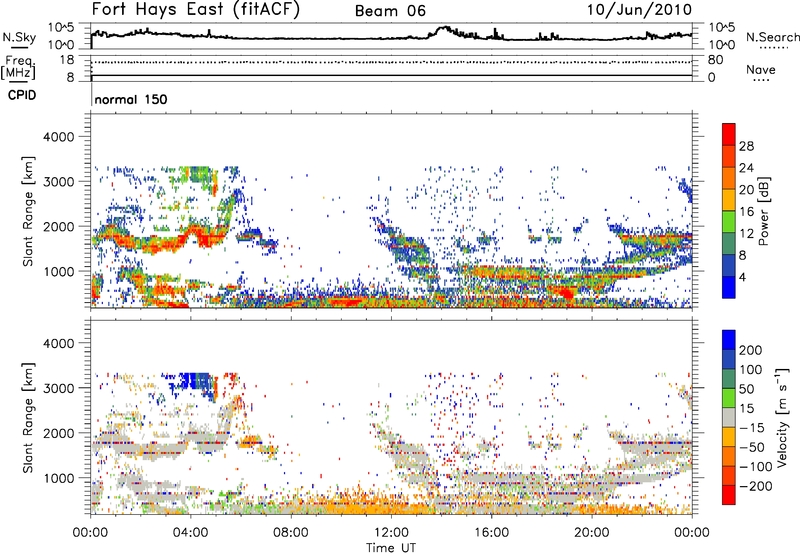Click the 'CPID' label
Screen dimensions: 800x554
coord(22,95)
